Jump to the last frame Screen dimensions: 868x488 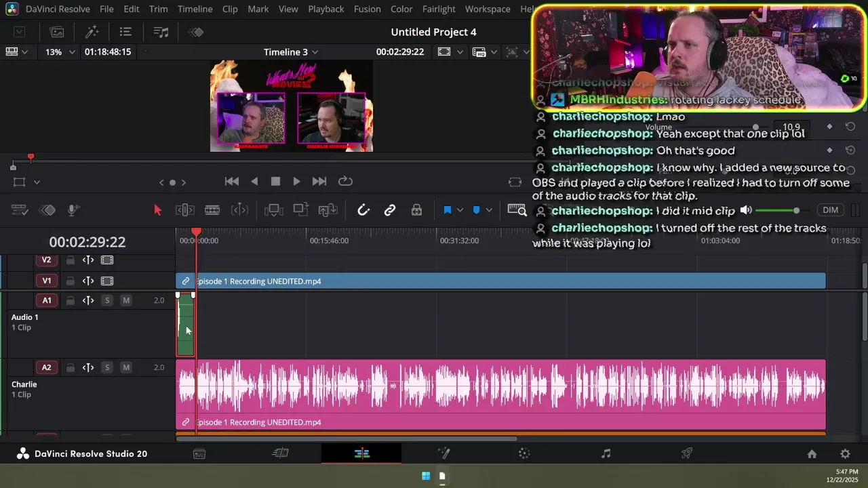(319, 182)
